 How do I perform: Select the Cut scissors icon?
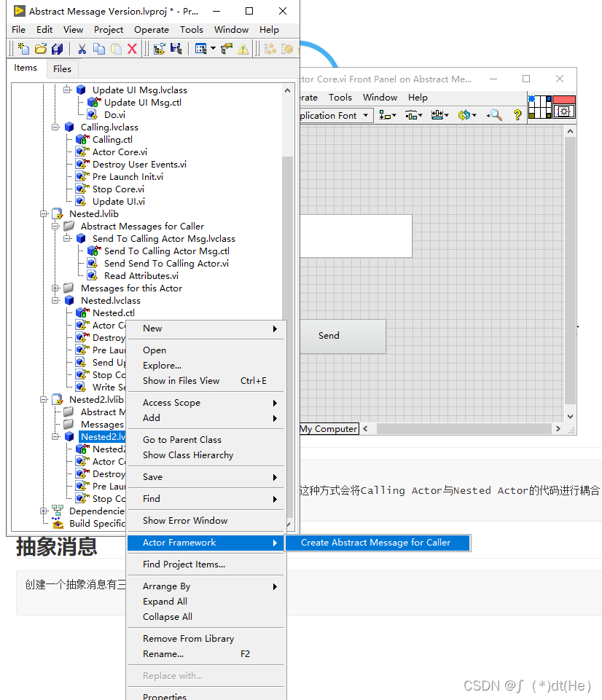82,49
